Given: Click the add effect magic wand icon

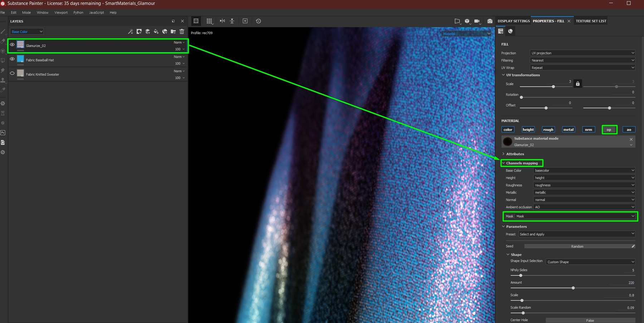Looking at the screenshot, I should [131, 31].
